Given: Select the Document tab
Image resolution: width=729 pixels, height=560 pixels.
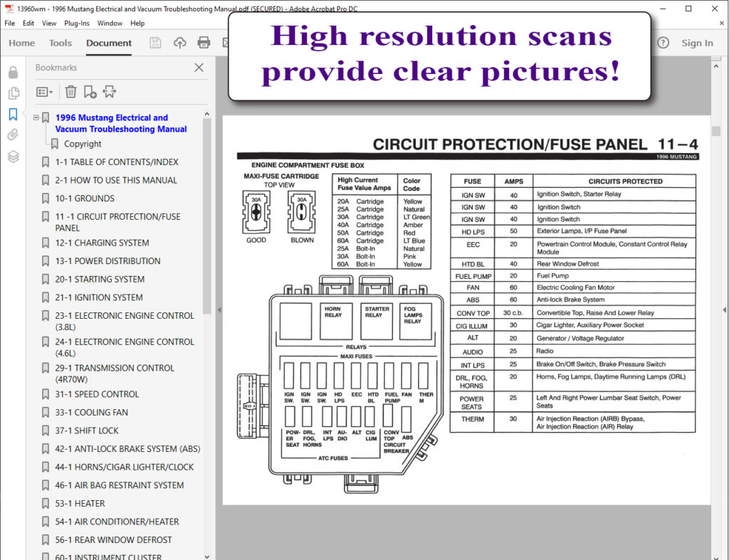Looking at the screenshot, I should 109,43.
